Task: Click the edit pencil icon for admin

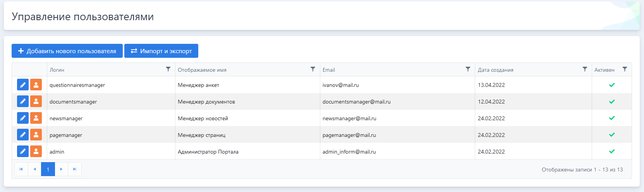Action: [23, 151]
